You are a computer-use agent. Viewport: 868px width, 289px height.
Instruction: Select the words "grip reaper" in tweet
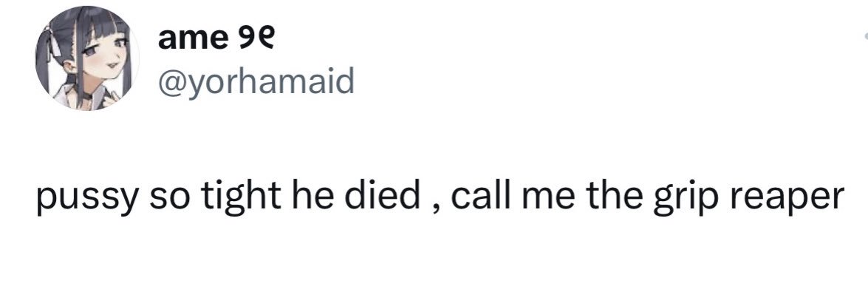748,200
